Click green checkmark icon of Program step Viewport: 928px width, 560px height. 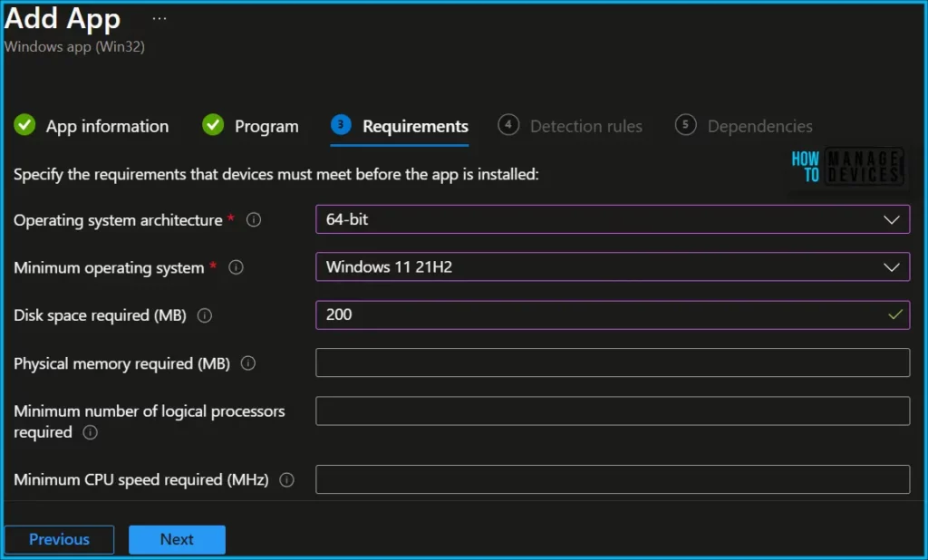tap(213, 125)
